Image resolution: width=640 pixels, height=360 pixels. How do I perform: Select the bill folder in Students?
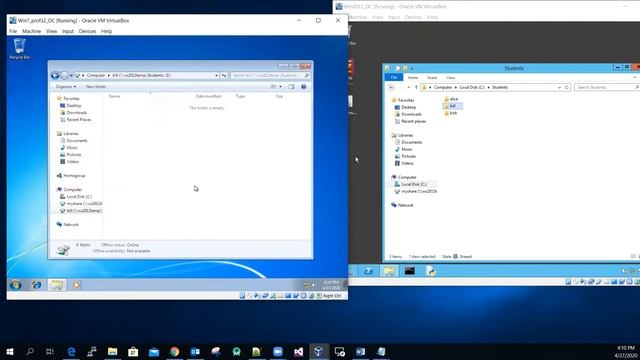pyautogui.click(x=452, y=106)
